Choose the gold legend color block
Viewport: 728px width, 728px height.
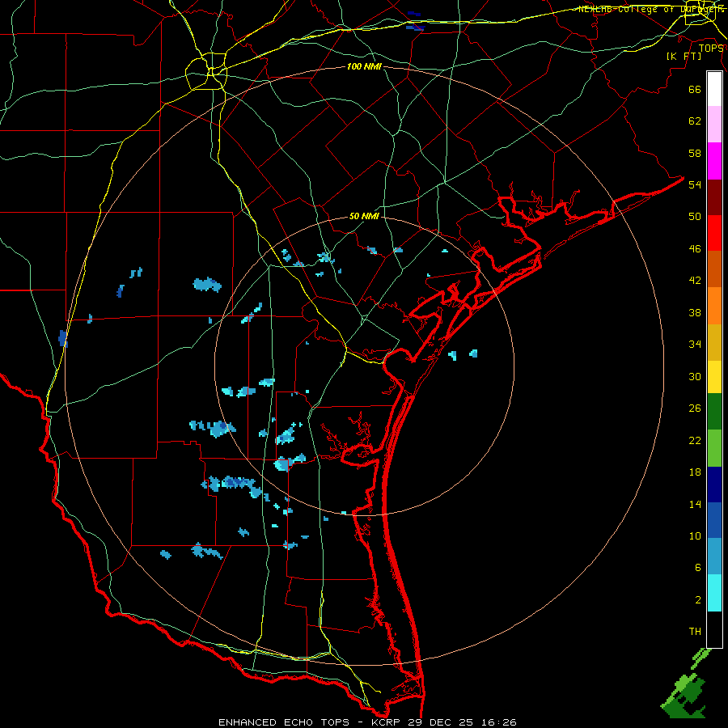(x=714, y=343)
